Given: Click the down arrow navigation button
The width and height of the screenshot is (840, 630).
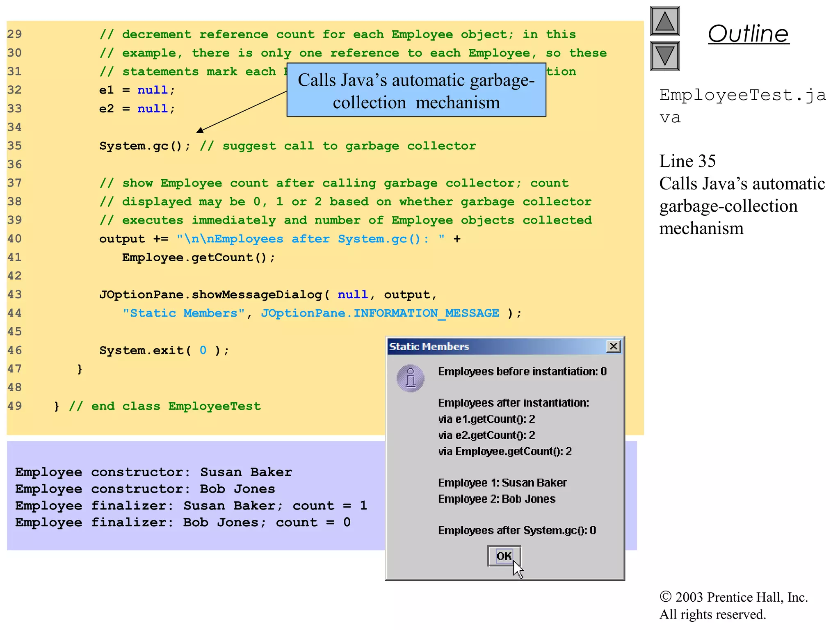Looking at the screenshot, I should (x=664, y=56).
